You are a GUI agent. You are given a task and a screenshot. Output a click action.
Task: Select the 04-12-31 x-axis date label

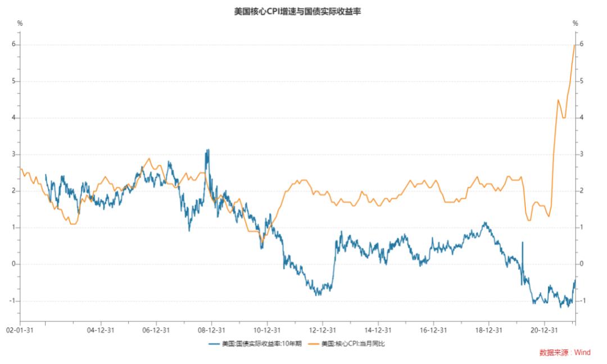click(x=101, y=330)
